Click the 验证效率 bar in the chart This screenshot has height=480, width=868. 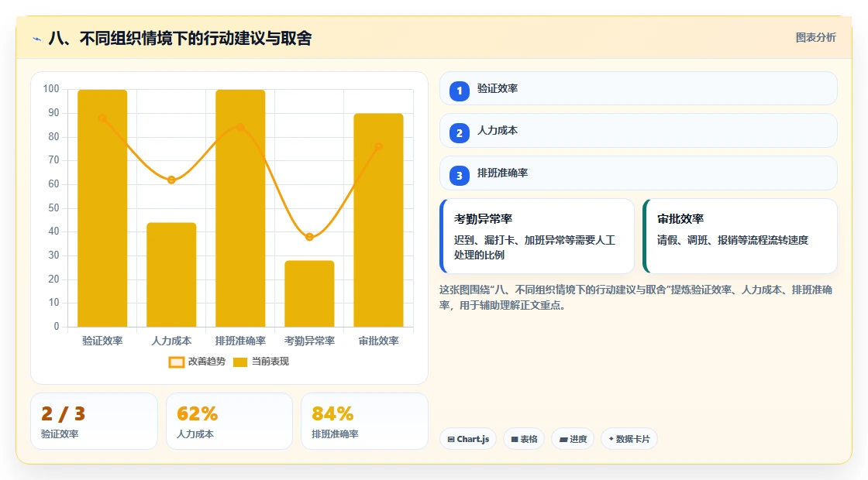click(102, 208)
